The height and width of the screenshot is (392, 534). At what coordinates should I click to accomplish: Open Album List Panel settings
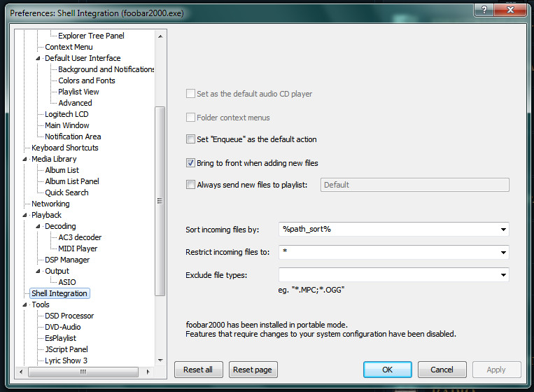[72, 181]
